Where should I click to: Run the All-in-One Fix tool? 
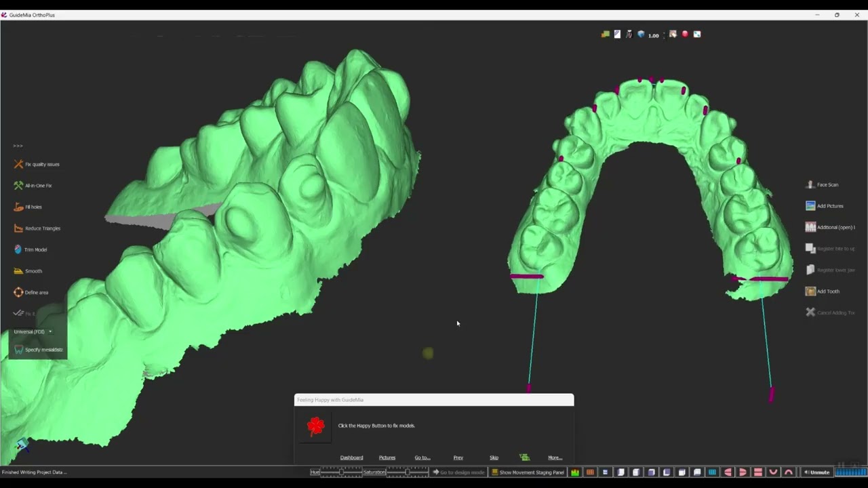pyautogui.click(x=33, y=185)
